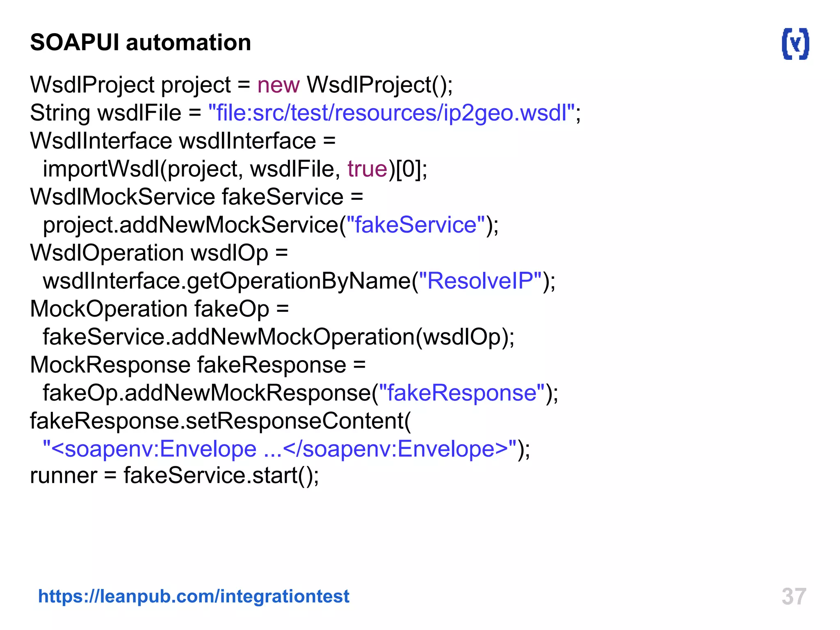Click the blue "fakeService" string literal
840x630 pixels.
click(x=415, y=225)
